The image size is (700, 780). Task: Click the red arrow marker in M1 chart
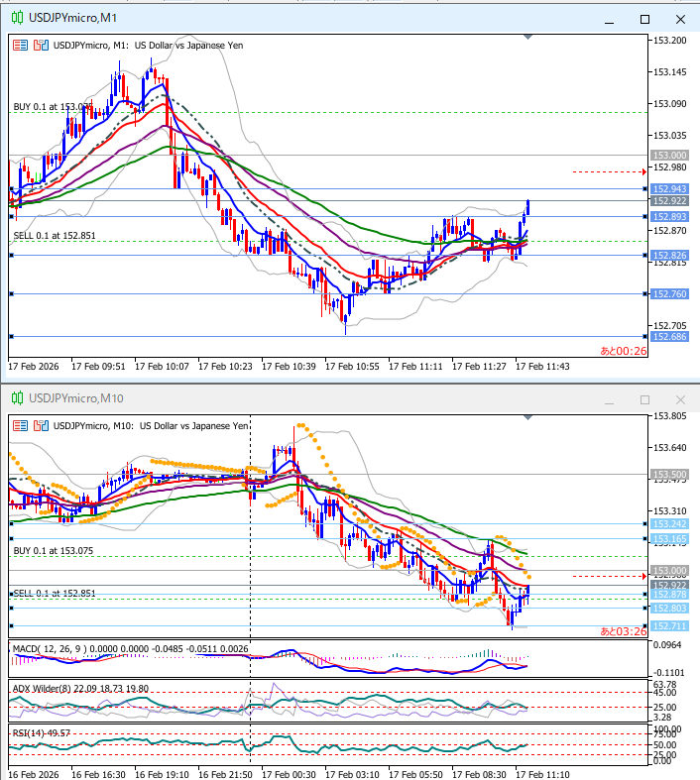[x=644, y=171]
